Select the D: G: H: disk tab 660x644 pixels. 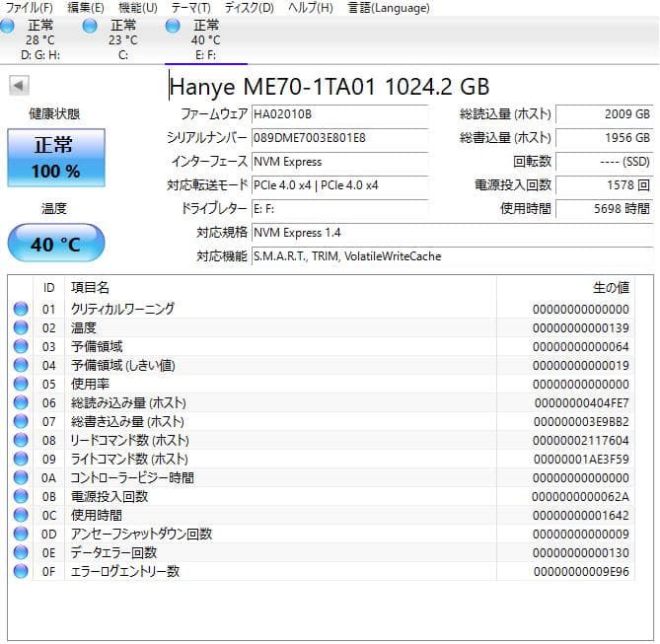pyautogui.click(x=40, y=40)
